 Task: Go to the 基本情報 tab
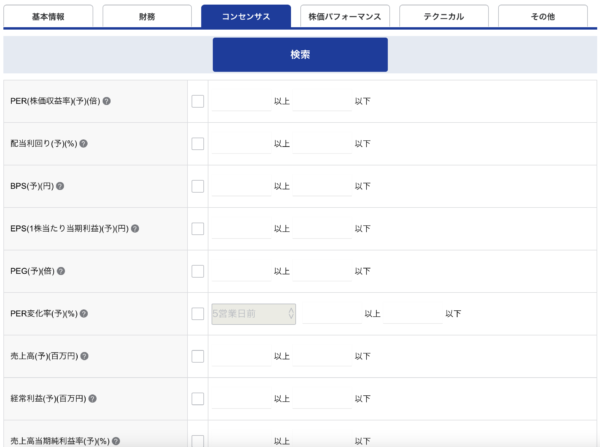48,16
